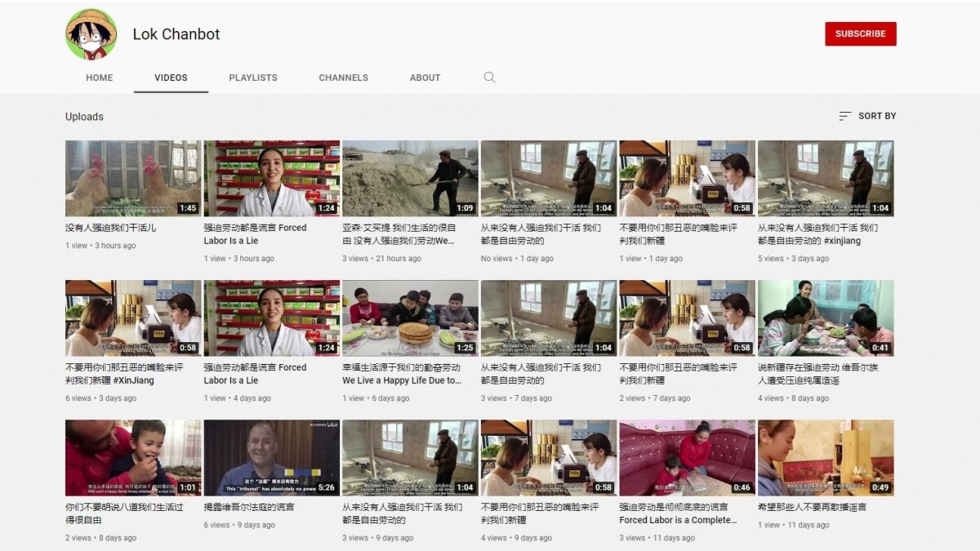Play the 1:45 chickens video thumbnail
980x551 pixels.
pyautogui.click(x=133, y=178)
